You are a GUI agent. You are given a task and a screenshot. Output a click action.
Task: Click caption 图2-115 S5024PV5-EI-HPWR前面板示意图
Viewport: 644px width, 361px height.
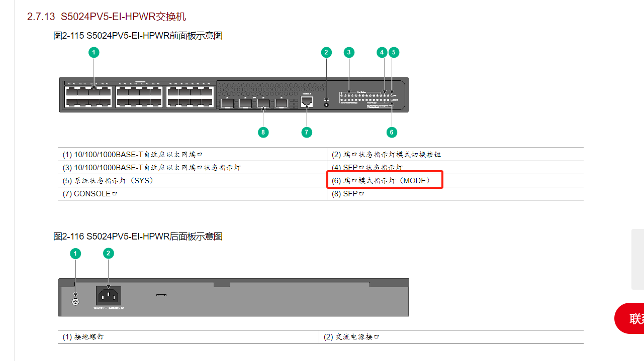point(138,36)
